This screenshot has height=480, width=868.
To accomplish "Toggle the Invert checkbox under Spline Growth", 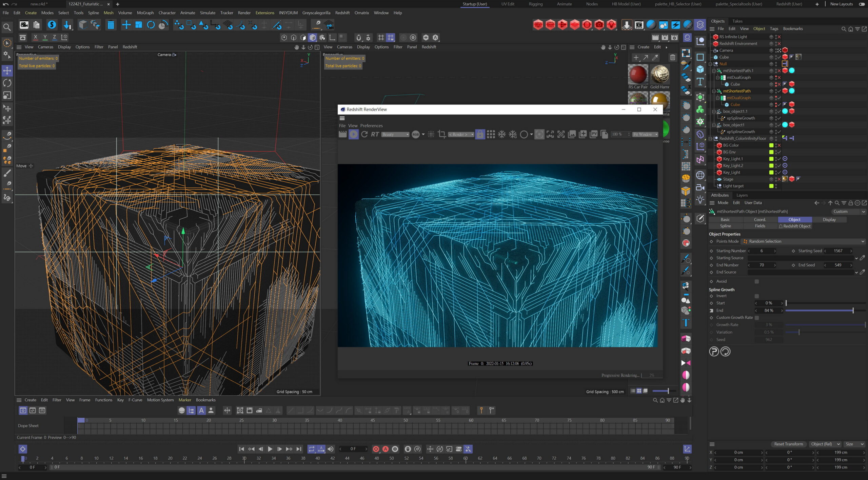I will [x=756, y=296].
